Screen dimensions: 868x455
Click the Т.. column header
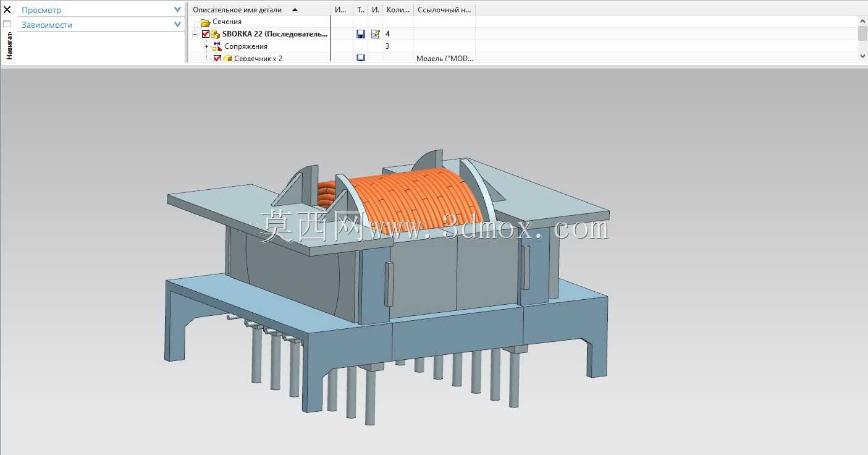coord(361,10)
